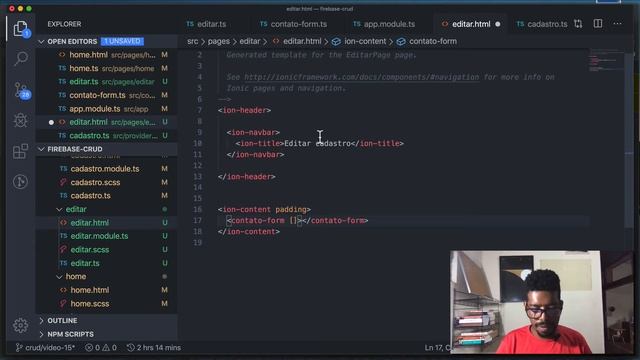Open Source Control view with 28 badge
The width and height of the screenshot is (640, 360).
pos(21,90)
